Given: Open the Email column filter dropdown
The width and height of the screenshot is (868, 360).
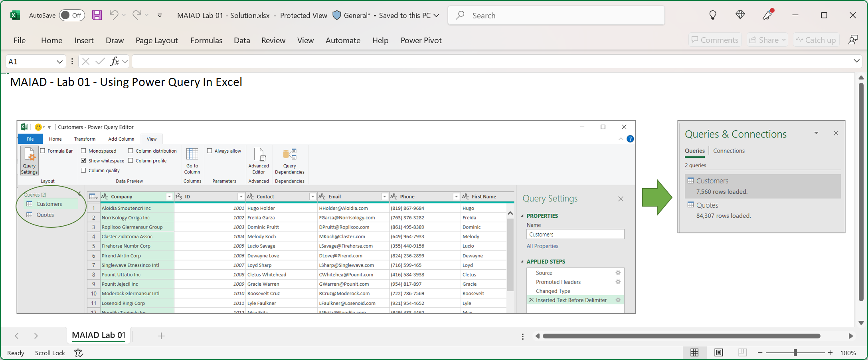Looking at the screenshot, I should tap(384, 197).
